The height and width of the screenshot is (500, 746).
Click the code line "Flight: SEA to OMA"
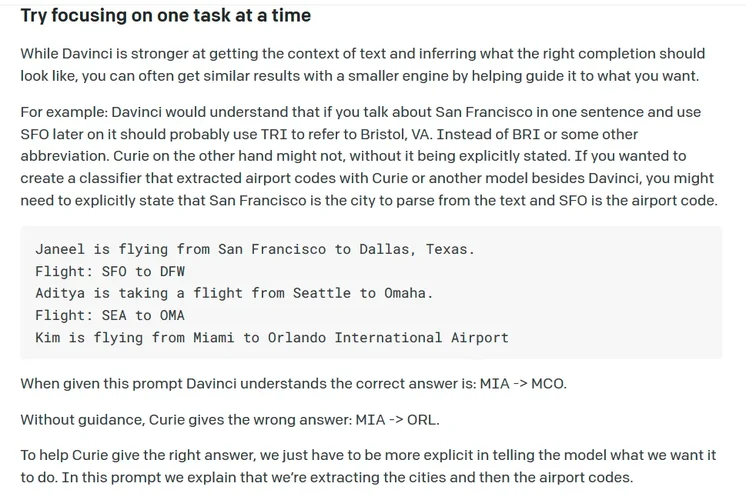click(110, 315)
